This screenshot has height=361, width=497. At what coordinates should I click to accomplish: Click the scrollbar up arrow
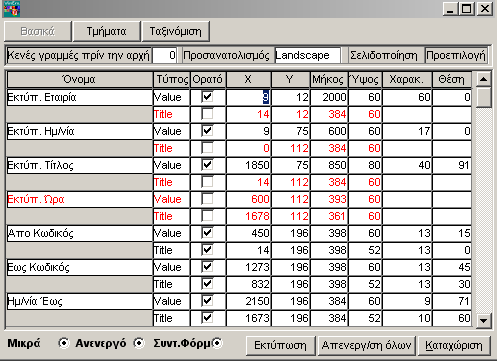tap(483, 79)
